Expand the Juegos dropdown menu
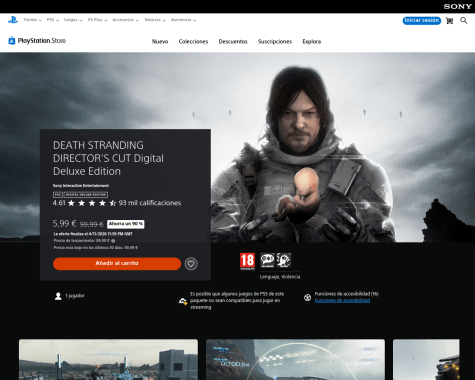The image size is (475, 380). click(73, 20)
